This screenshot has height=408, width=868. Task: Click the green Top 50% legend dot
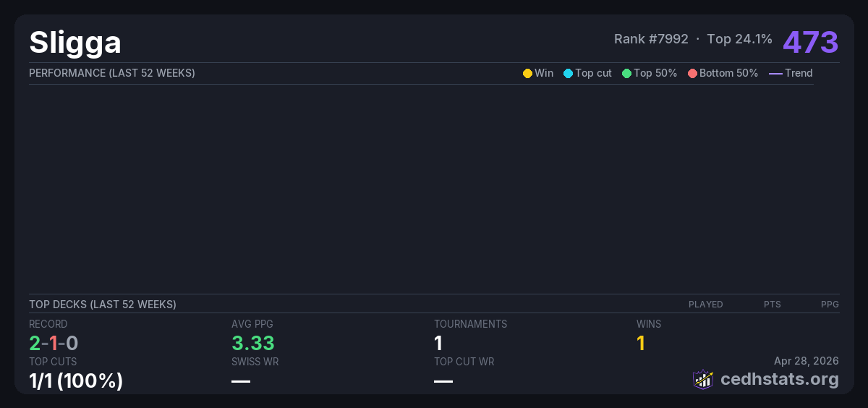coord(626,73)
